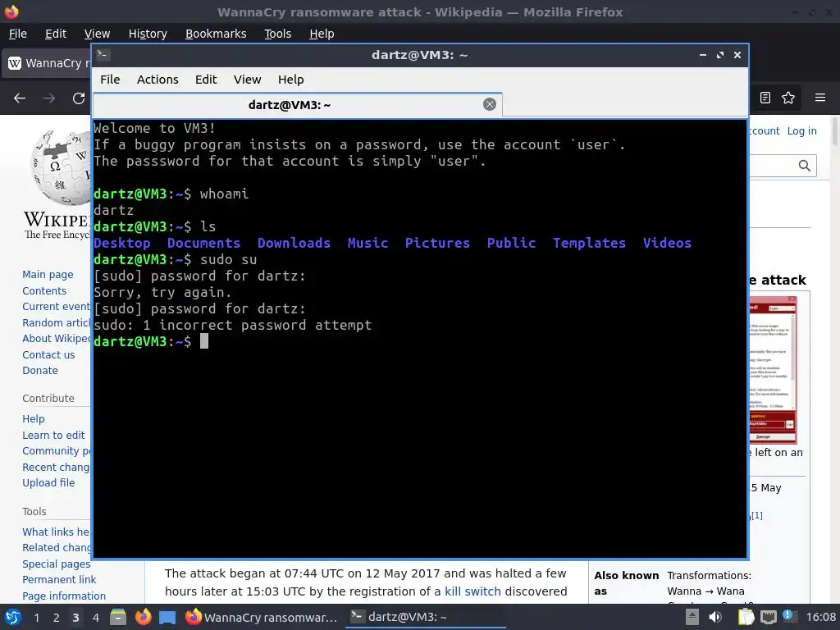This screenshot has height=630, width=840.
Task: Open the Wikipedia Donate link
Action: point(40,370)
